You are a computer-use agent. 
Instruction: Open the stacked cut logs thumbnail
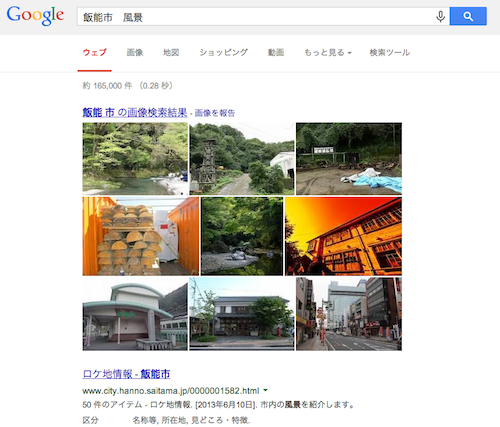coord(141,236)
